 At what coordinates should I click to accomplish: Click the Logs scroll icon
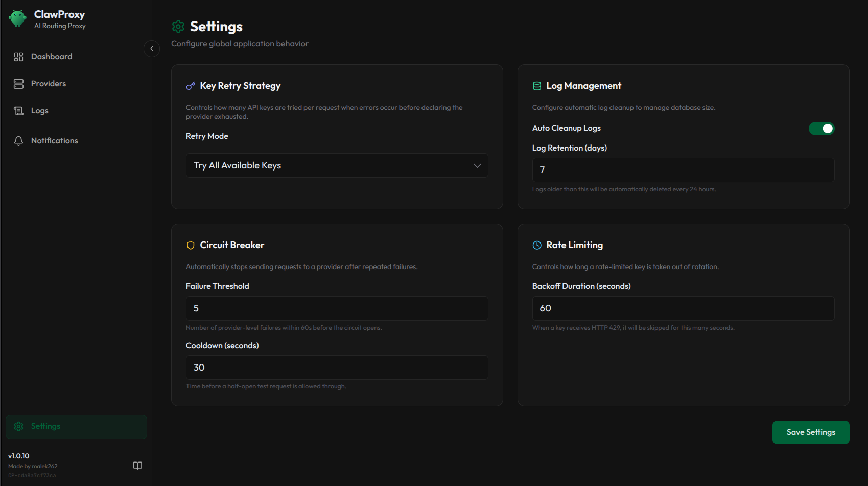[18, 111]
